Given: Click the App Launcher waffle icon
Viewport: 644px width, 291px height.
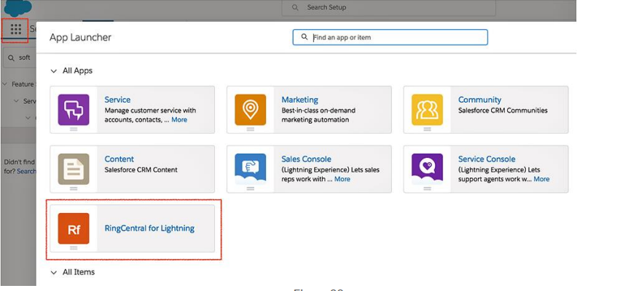Looking at the screenshot, I should coord(15,30).
